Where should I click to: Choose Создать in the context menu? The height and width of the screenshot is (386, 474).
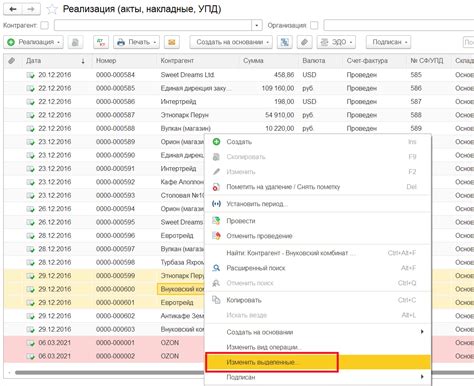coord(239,142)
